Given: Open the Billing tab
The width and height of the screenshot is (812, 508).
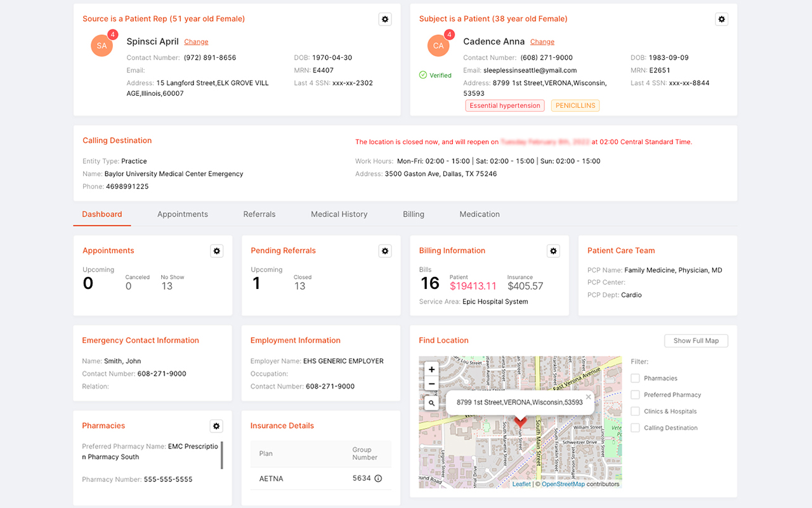Looking at the screenshot, I should click(413, 215).
